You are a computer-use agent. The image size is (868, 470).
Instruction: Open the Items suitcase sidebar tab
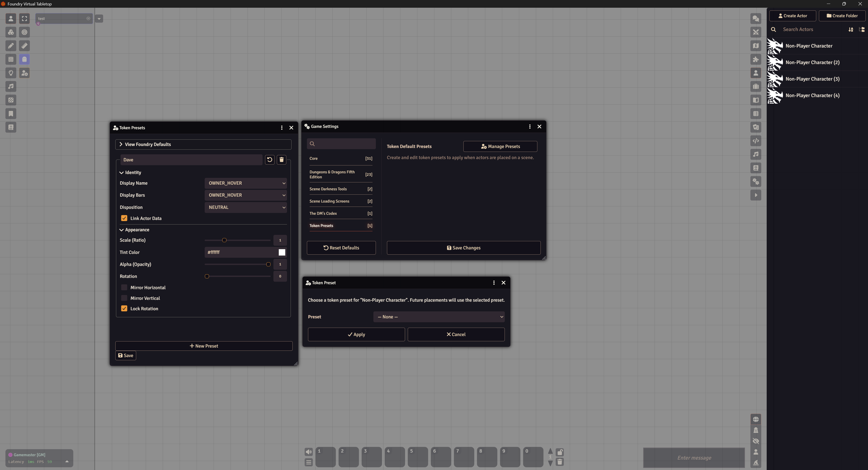[756, 86]
